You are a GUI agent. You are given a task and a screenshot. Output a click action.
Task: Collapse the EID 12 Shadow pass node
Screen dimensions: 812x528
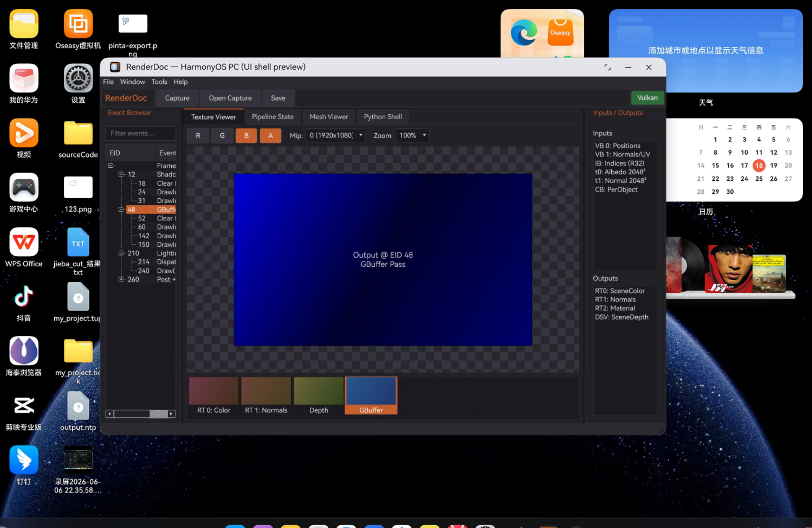tap(121, 174)
